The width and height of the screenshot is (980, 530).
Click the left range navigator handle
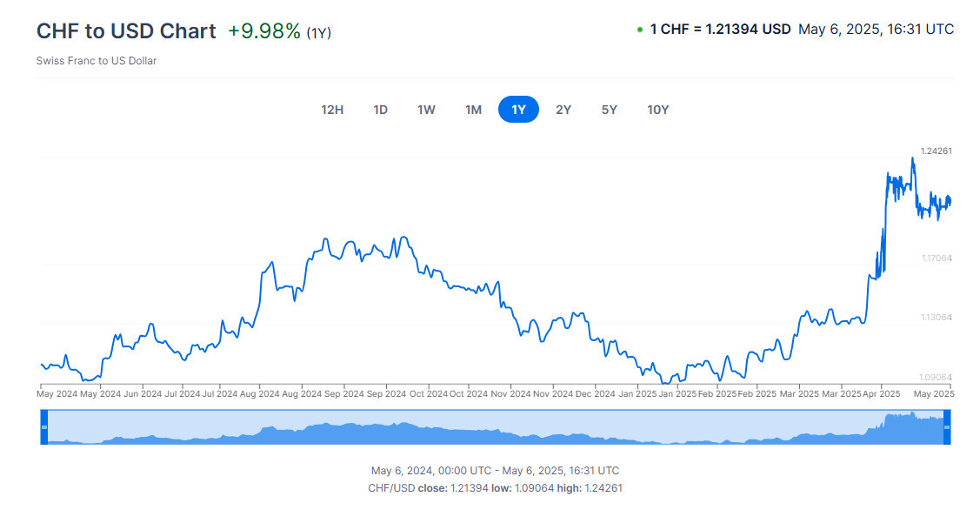pos(43,427)
